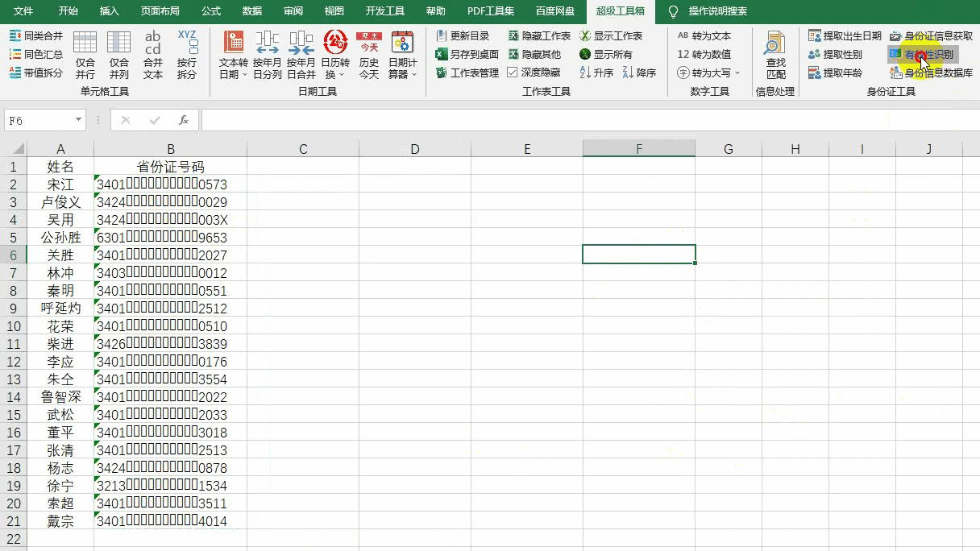Click 提取出生日期 extract birth date
980x551 pixels.
845,36
